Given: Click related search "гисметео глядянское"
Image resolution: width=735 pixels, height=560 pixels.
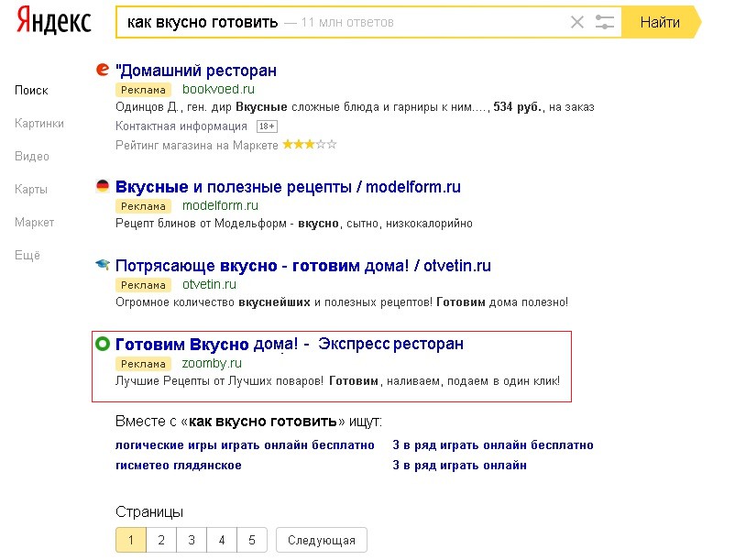Looking at the screenshot, I should pos(179,465).
